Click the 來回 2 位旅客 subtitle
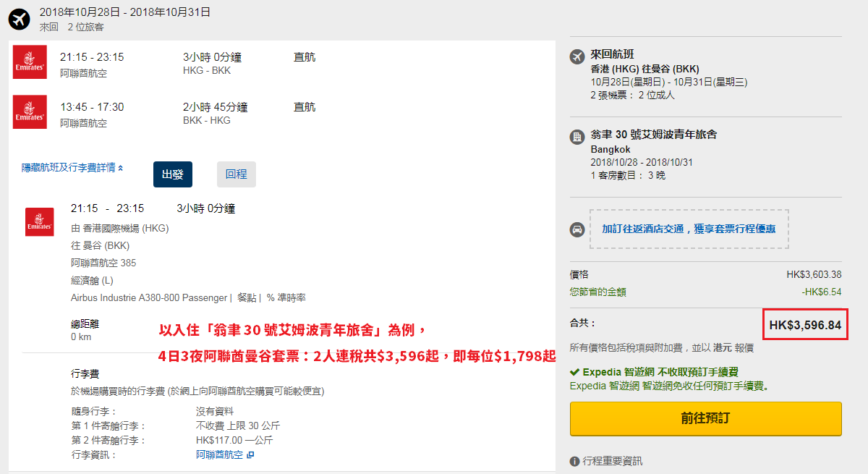Viewport: 868px width, 474px height. coord(72,27)
